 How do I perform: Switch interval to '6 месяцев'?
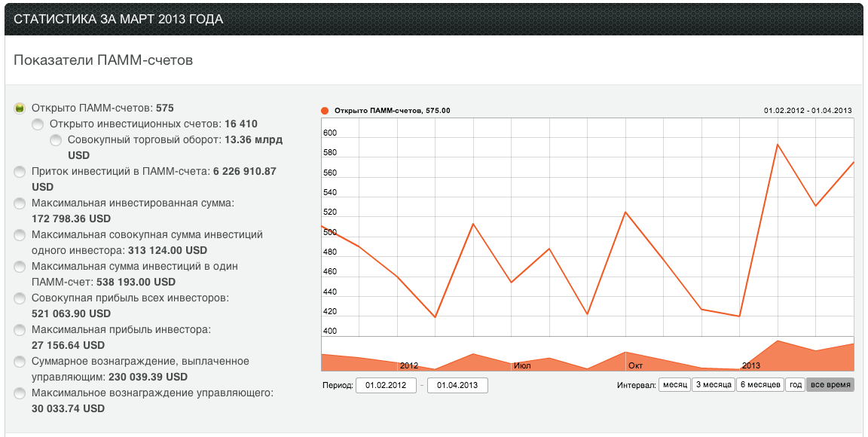(759, 385)
